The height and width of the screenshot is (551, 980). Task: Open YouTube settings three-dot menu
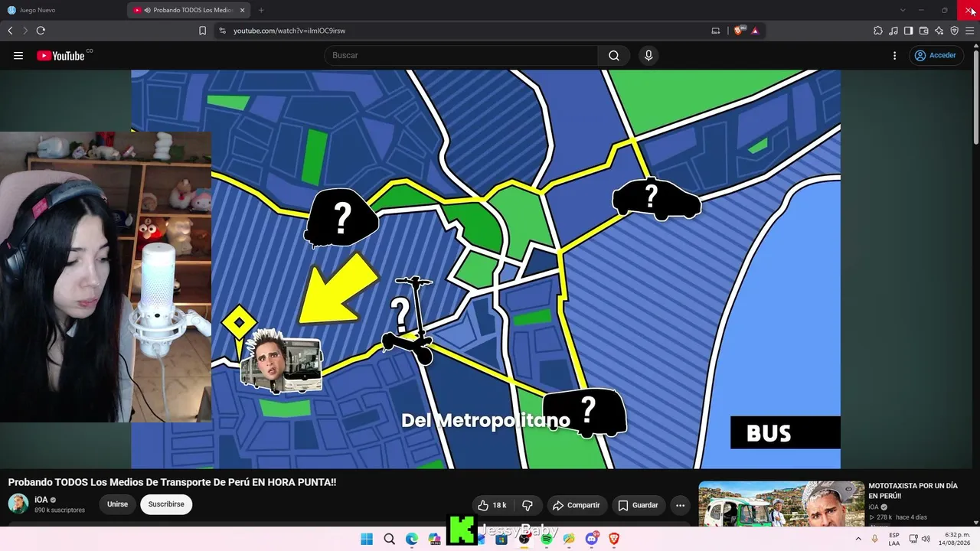pos(894,55)
